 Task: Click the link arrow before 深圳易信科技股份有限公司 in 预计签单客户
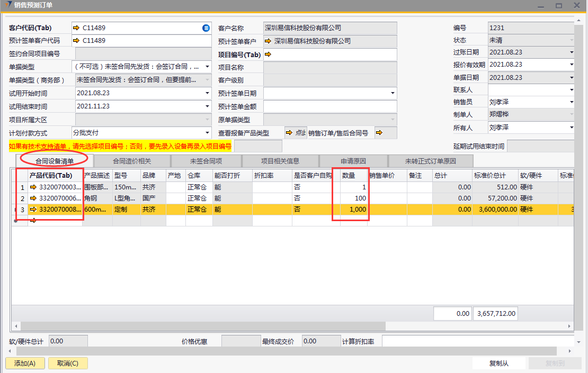pos(268,41)
